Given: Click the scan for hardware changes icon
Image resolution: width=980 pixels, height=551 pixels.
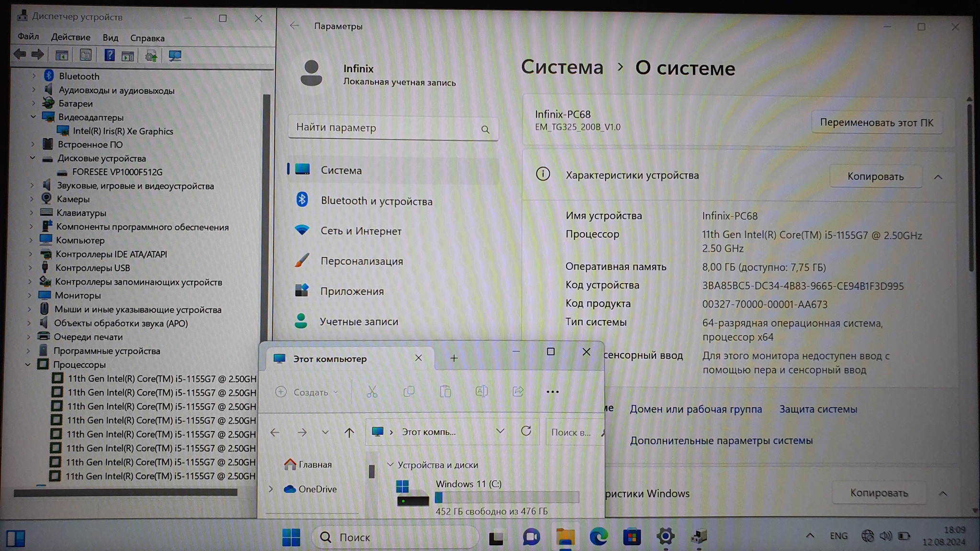Looking at the screenshot, I should click(x=175, y=55).
